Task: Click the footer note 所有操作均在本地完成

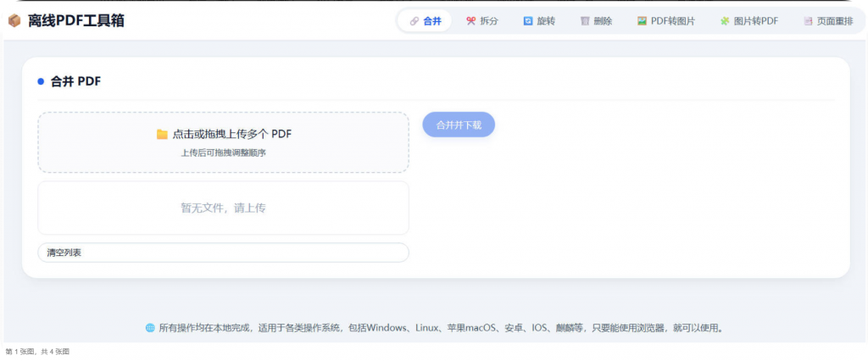Action: 441,328
